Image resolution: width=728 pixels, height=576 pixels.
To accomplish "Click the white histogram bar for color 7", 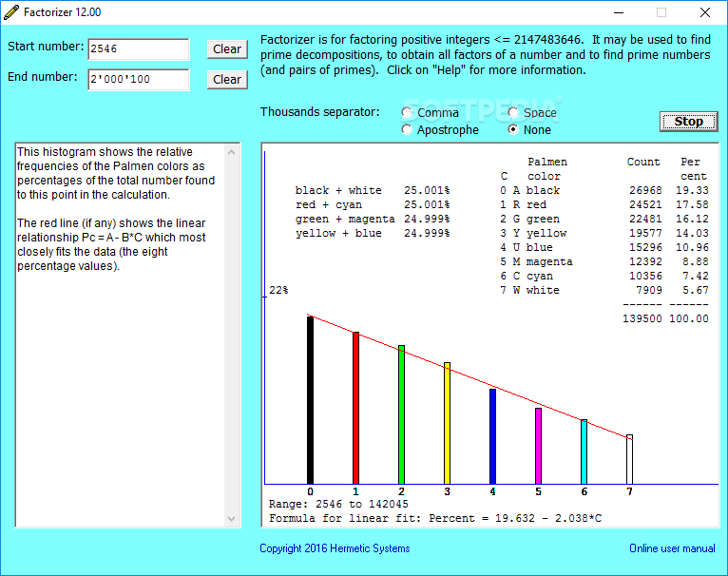I will click(x=629, y=459).
